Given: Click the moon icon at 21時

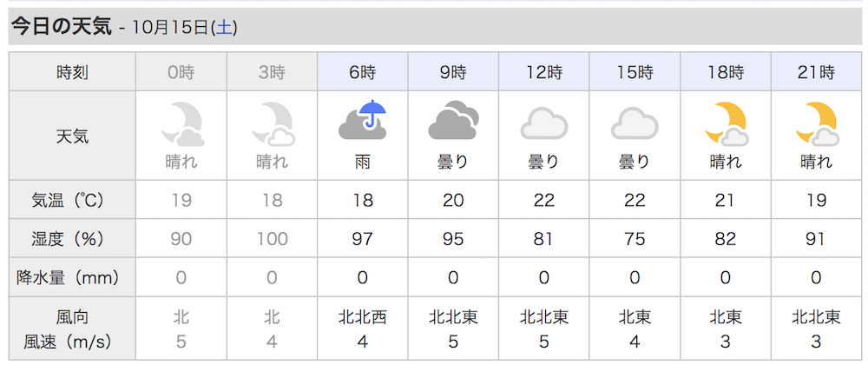Looking at the screenshot, I should pyautogui.click(x=816, y=123).
